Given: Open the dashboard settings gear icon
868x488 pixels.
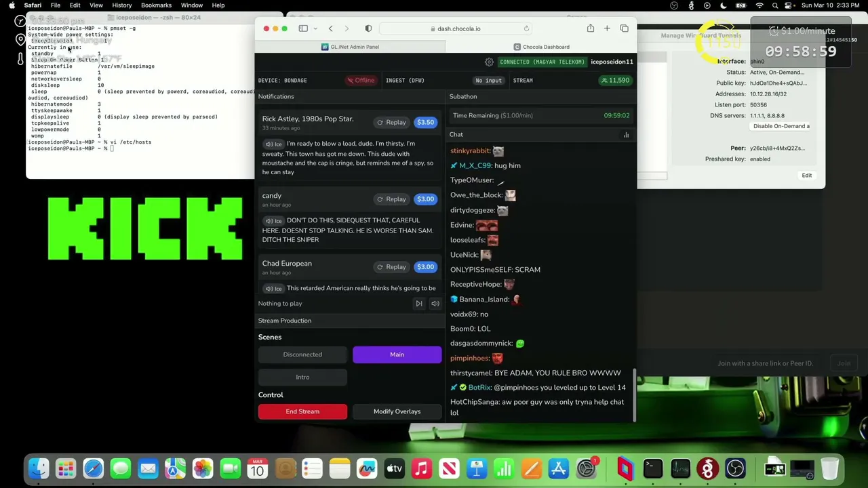Looking at the screenshot, I should 489,62.
